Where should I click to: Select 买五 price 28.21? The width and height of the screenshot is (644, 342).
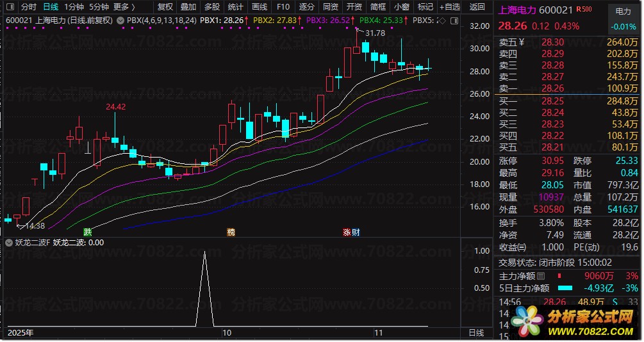pos(552,147)
